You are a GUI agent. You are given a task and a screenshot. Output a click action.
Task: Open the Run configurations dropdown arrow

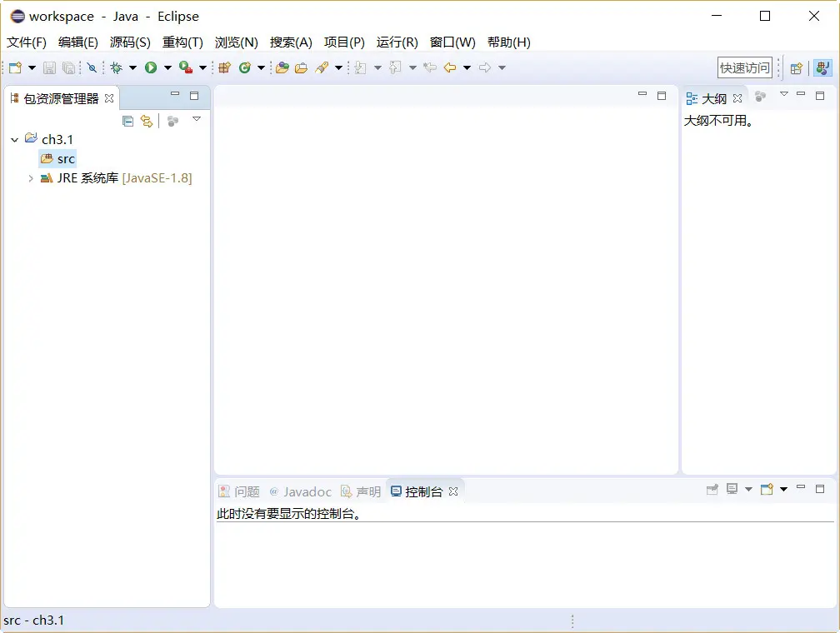167,67
